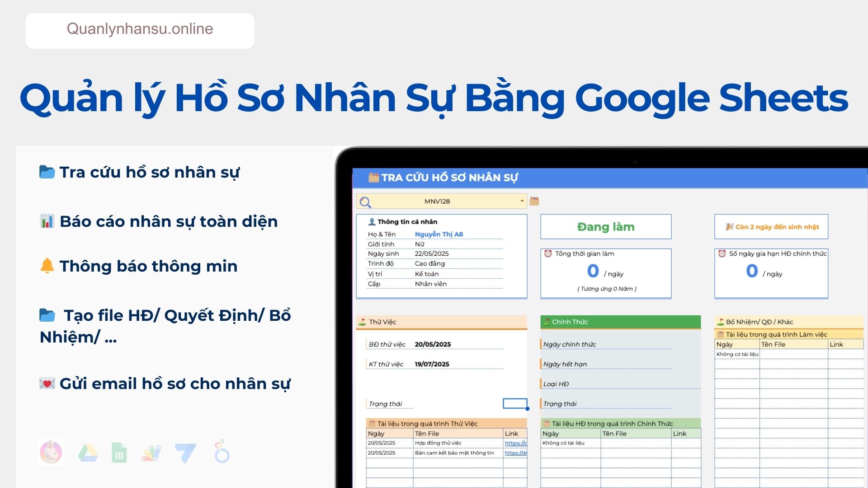Click the Bổ Nhiệm/ QĐ / Khác section header
Viewport: 868px width, 488px height.
pos(789,322)
